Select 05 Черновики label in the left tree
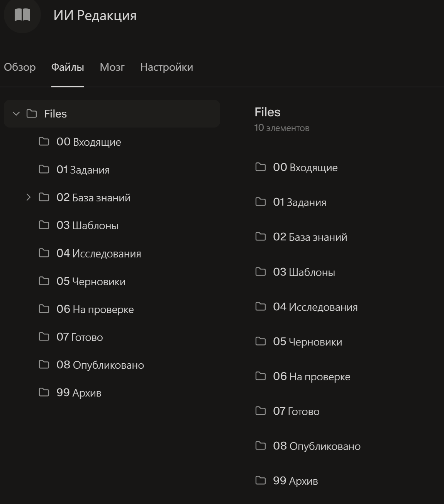The height and width of the screenshot is (504, 444). click(91, 281)
